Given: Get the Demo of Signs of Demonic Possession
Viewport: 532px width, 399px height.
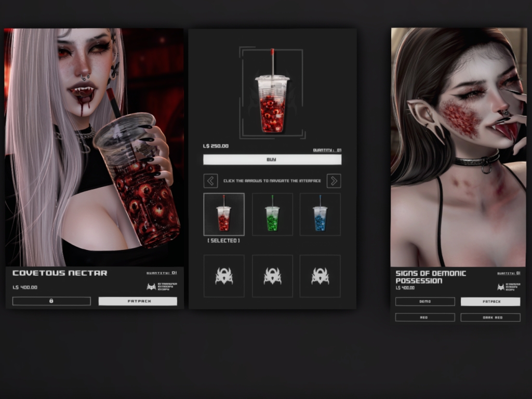Looking at the screenshot, I should 425,301.
